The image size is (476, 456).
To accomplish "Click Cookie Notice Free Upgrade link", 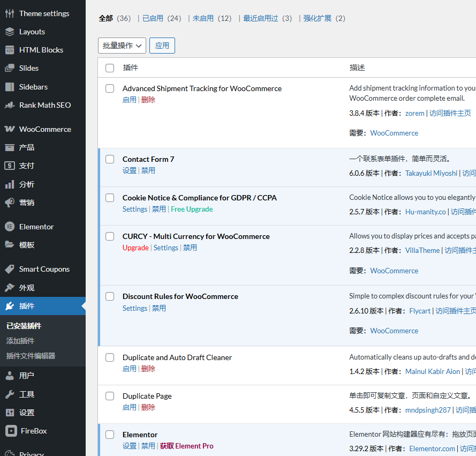I will (192, 209).
